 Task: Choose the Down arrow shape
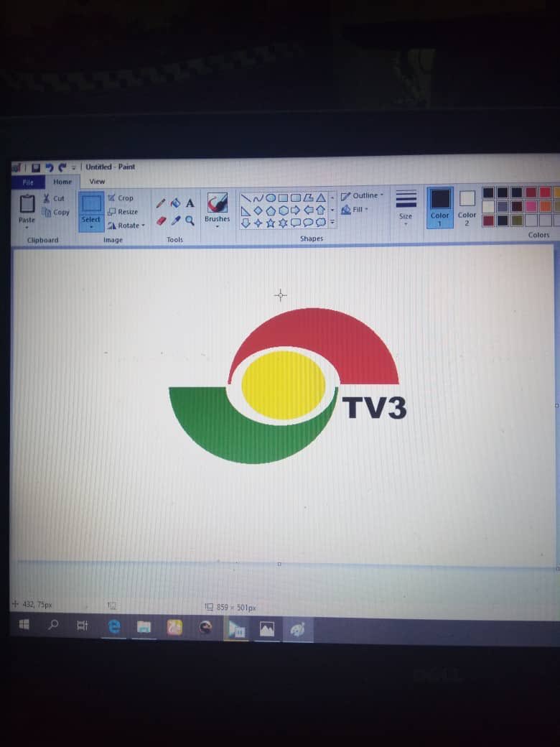coord(246,223)
